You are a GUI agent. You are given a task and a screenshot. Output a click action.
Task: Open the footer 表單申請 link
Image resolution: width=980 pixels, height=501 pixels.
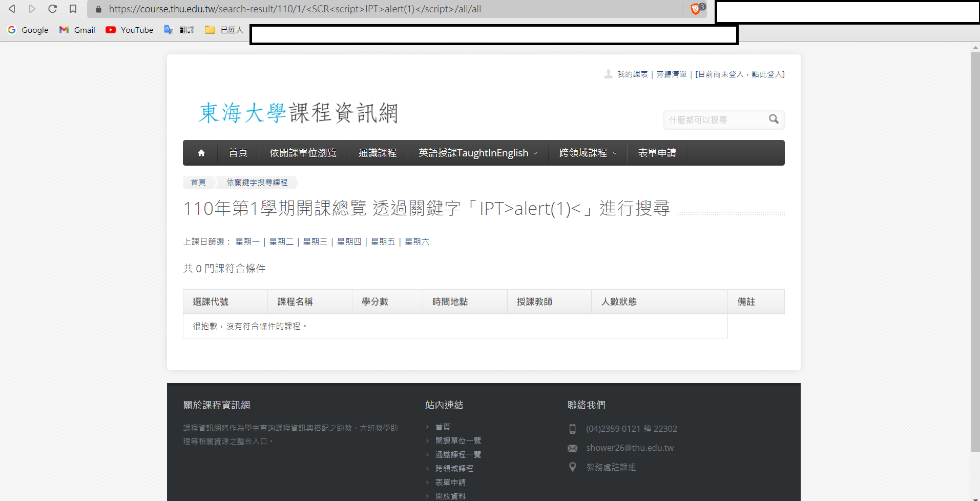(450, 482)
